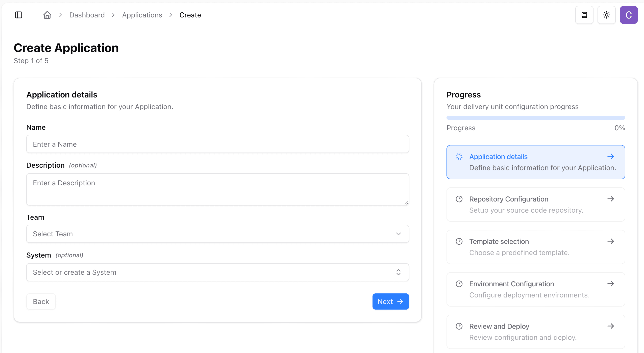
Task: Select the Create breadcrumb item
Action: click(190, 15)
